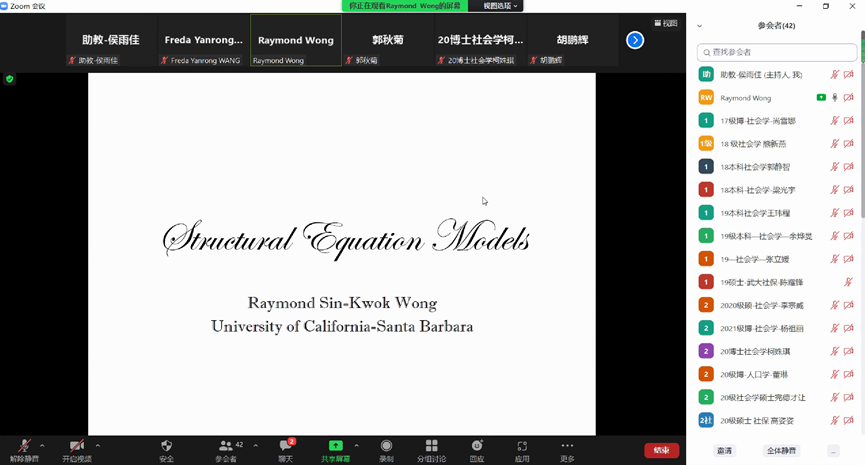Click the 查找参会者 search field
This screenshot has height=465, width=865.
pyautogui.click(x=776, y=52)
